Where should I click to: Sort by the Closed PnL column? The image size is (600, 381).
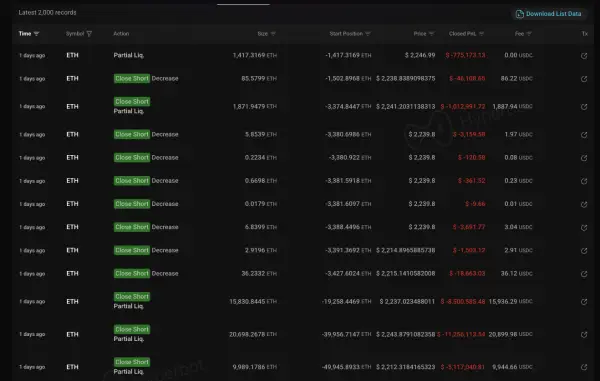coord(466,34)
